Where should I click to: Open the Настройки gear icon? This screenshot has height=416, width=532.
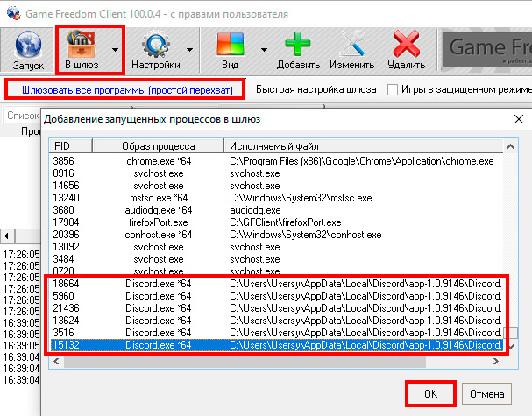point(156,45)
